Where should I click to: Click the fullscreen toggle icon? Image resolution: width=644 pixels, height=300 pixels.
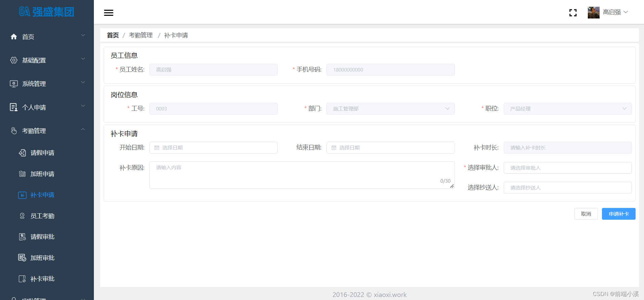click(573, 13)
